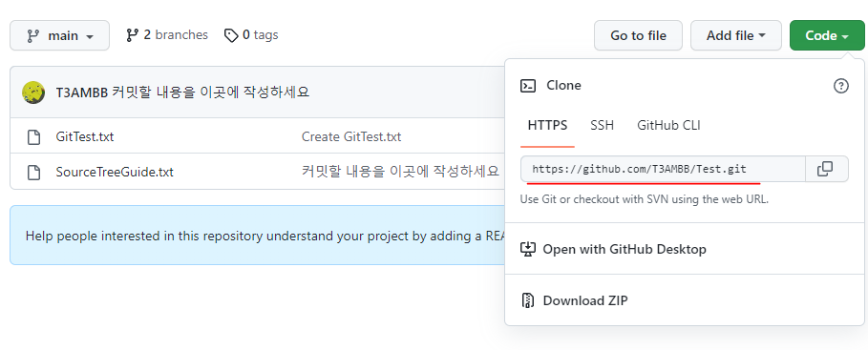This screenshot has height=350, width=868.
Task: Switch to the GitHub CLI tab
Action: click(668, 126)
